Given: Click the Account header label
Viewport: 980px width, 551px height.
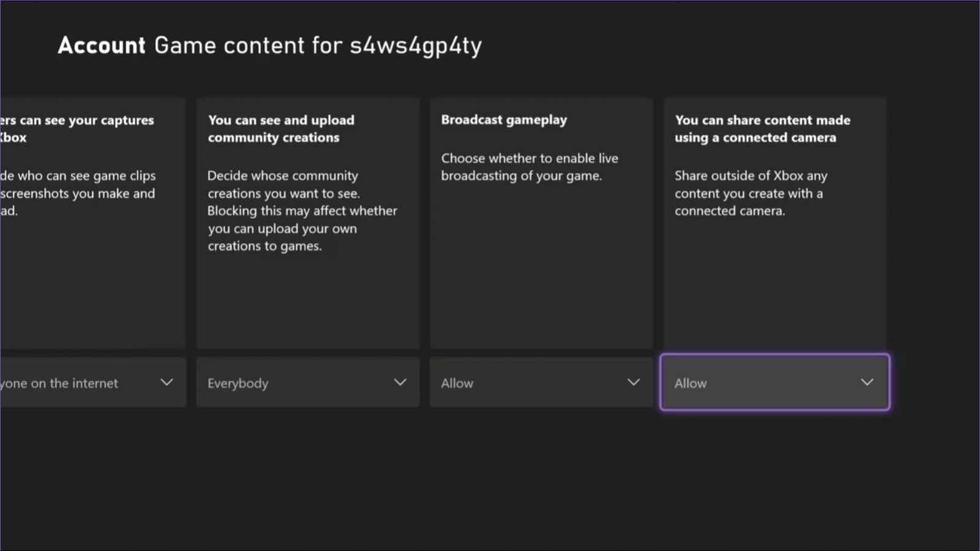Looking at the screenshot, I should pyautogui.click(x=100, y=45).
